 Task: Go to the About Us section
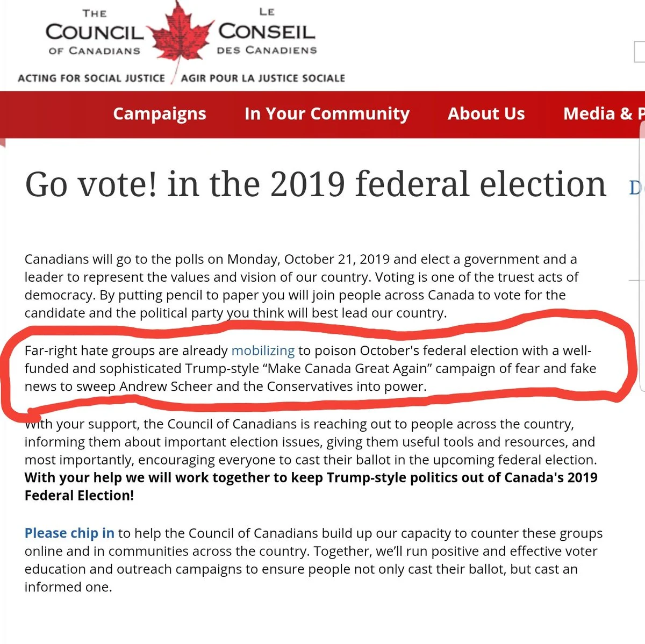point(486,114)
